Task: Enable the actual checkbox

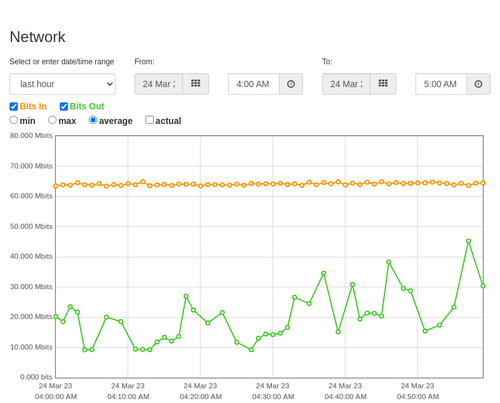Action: [x=150, y=120]
